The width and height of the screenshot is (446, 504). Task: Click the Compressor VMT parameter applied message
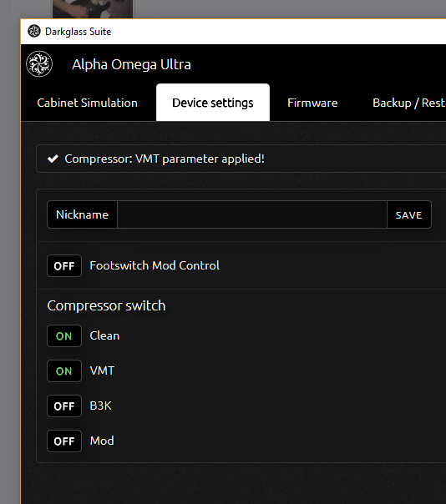tap(165, 159)
